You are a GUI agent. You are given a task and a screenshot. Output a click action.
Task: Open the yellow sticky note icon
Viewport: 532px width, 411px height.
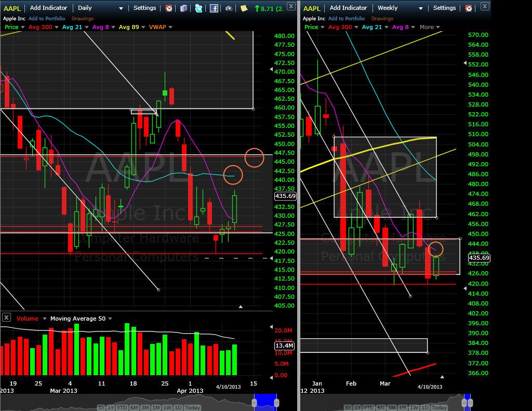244,8
